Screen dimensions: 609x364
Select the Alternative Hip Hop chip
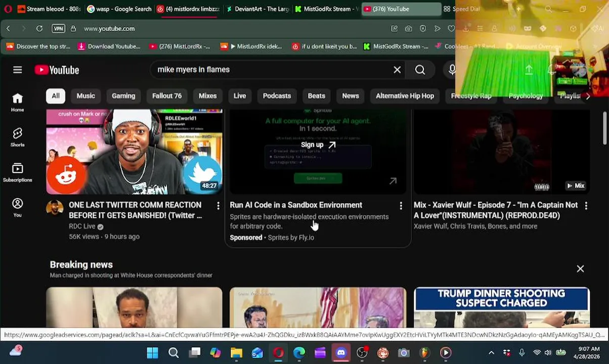pyautogui.click(x=405, y=96)
